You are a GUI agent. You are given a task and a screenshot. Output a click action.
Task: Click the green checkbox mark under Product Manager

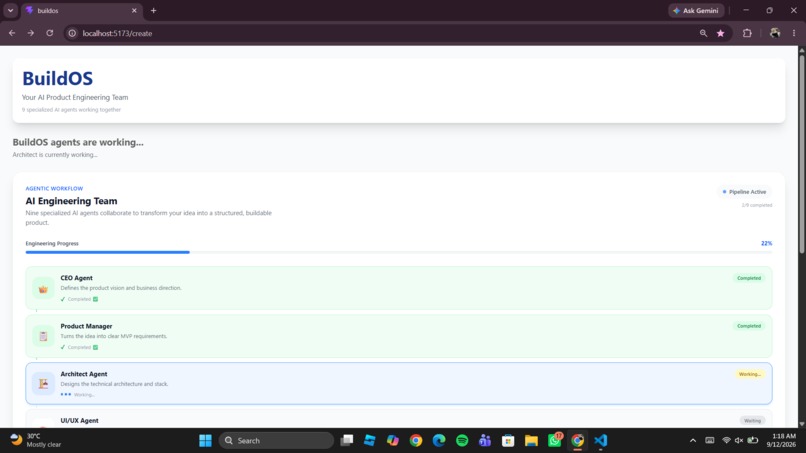[96, 348]
